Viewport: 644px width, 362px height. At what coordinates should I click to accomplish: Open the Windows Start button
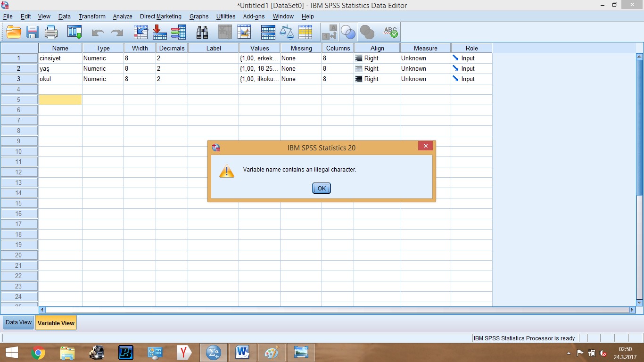click(x=11, y=352)
